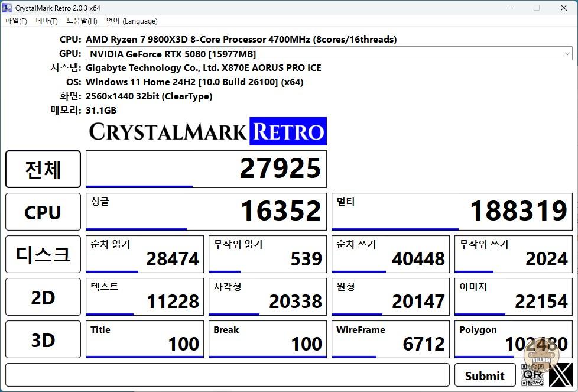Open the 파일(F) menu
Image resolution: width=578 pixels, height=392 pixels.
[x=16, y=21]
